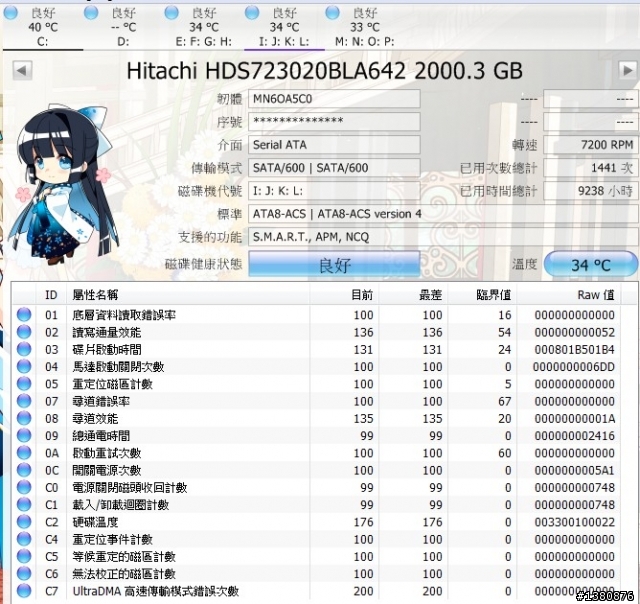Click status icon for attribute C6
This screenshot has height=604, width=640.
(24, 574)
